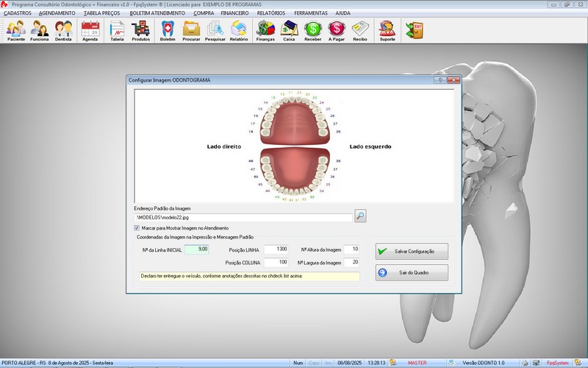588x368 pixels.
Task: Click the image browse magnifier button
Action: click(360, 216)
